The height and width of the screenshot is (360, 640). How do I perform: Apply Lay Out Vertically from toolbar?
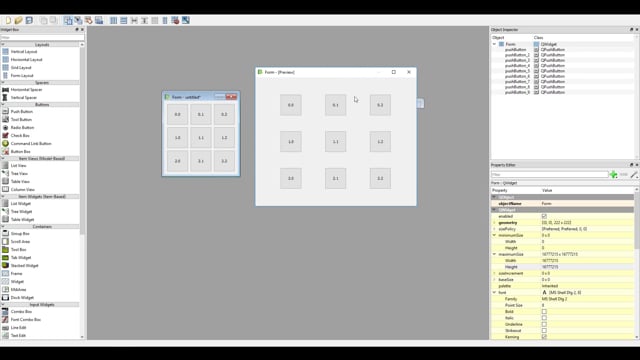point(124,20)
